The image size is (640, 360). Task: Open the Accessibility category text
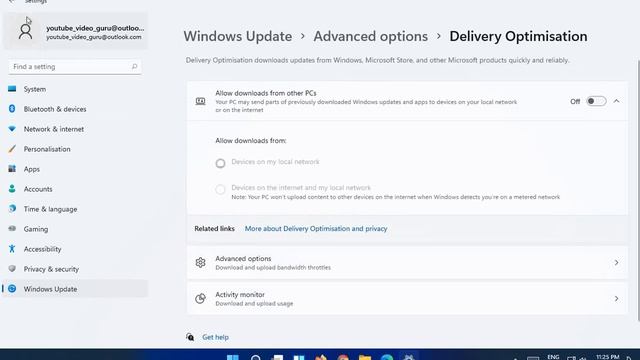[42, 249]
